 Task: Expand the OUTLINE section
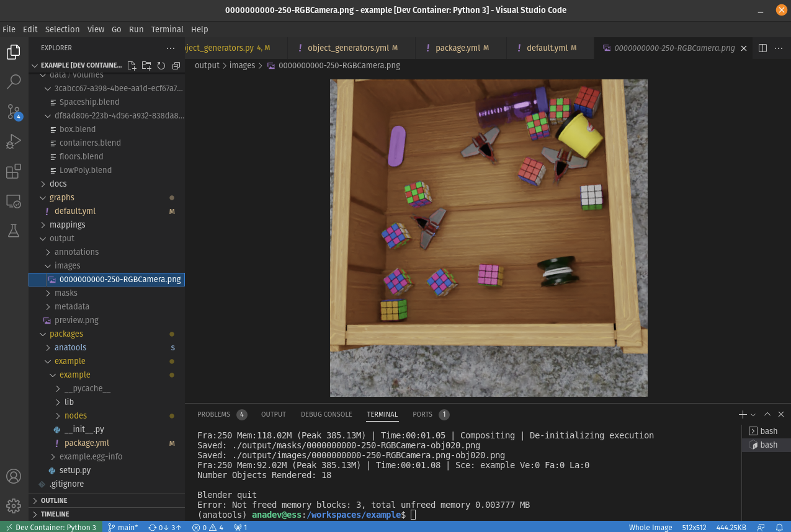click(x=54, y=500)
